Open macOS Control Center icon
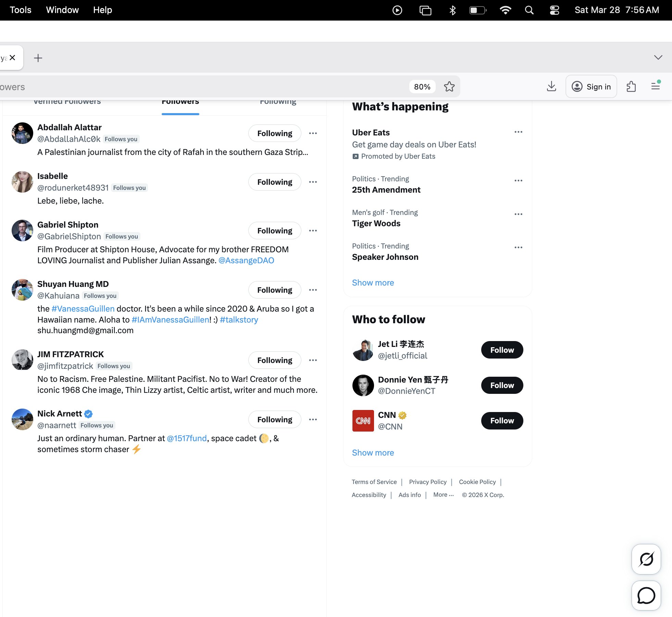 tap(554, 10)
